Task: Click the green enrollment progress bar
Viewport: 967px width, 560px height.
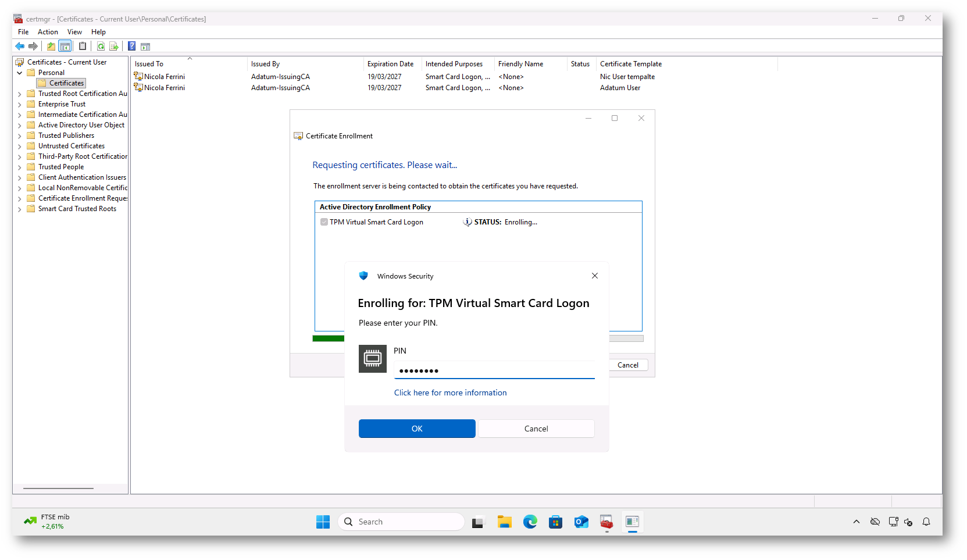Action: tap(329, 338)
